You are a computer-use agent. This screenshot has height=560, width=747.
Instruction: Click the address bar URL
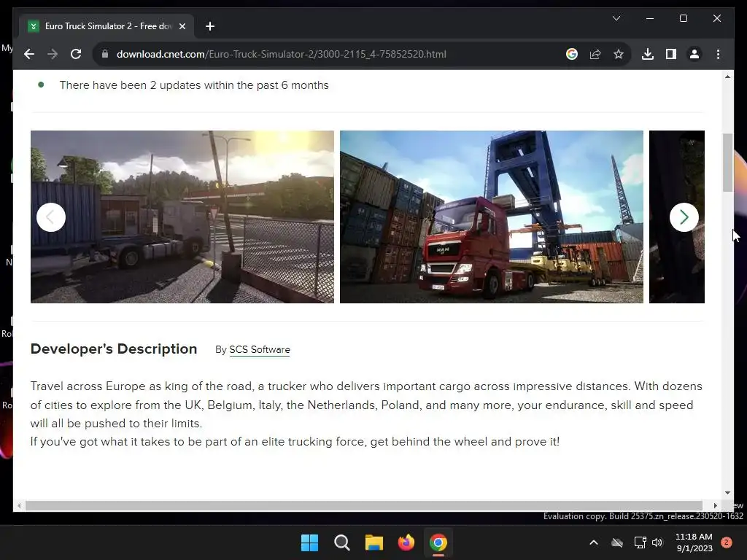click(281, 54)
